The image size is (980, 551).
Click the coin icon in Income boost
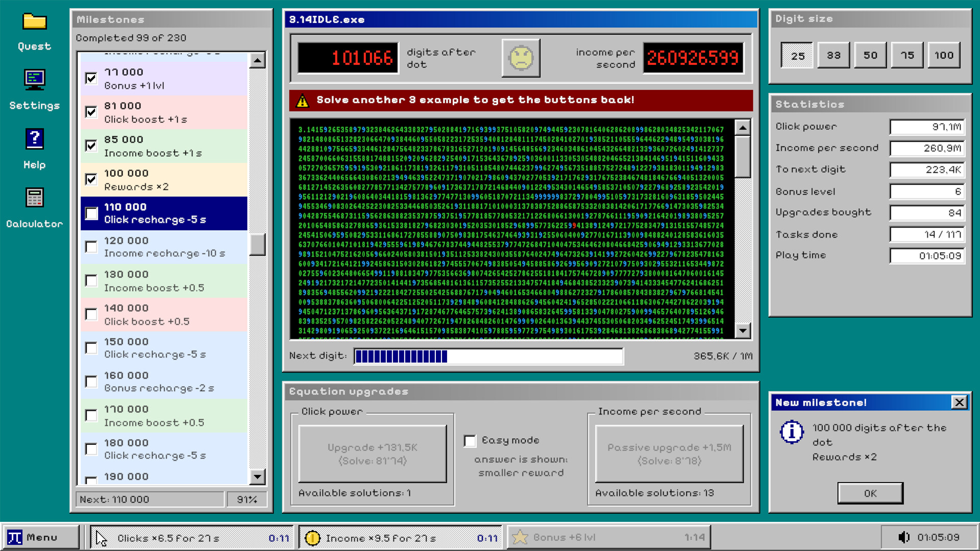pos(312,538)
